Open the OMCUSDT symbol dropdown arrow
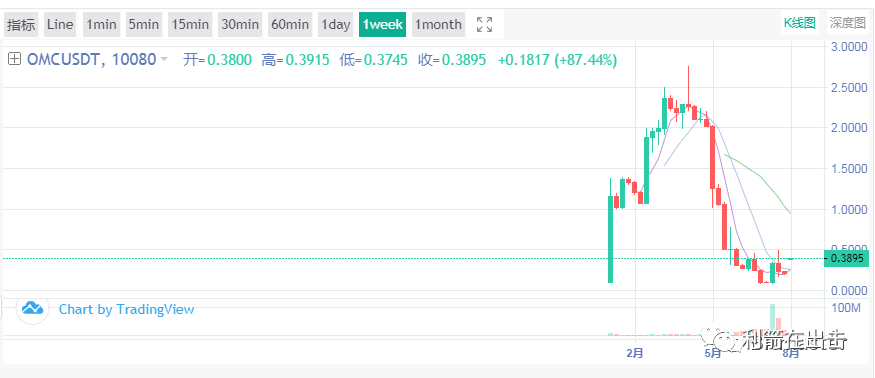 [164, 59]
